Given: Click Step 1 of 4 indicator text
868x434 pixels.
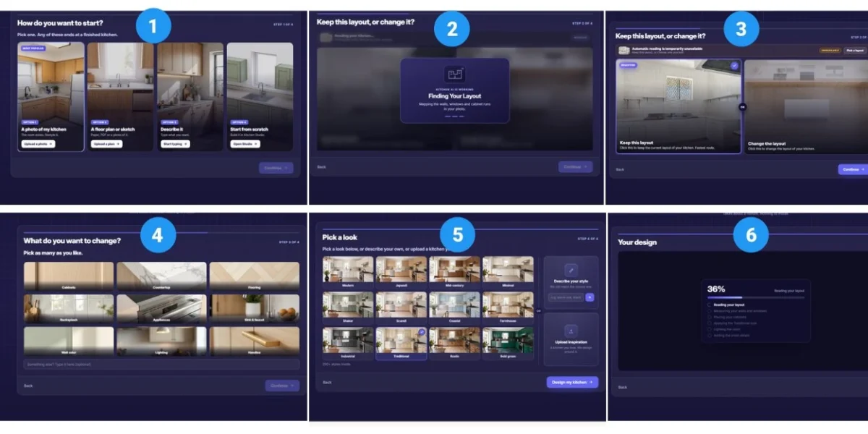Looking at the screenshot, I should coord(283,25).
